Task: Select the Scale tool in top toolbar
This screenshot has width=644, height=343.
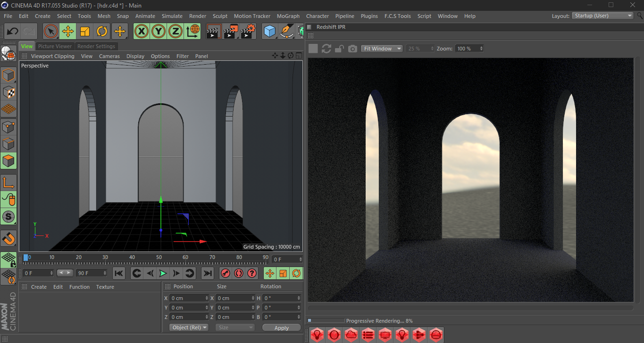Action: coord(85,32)
